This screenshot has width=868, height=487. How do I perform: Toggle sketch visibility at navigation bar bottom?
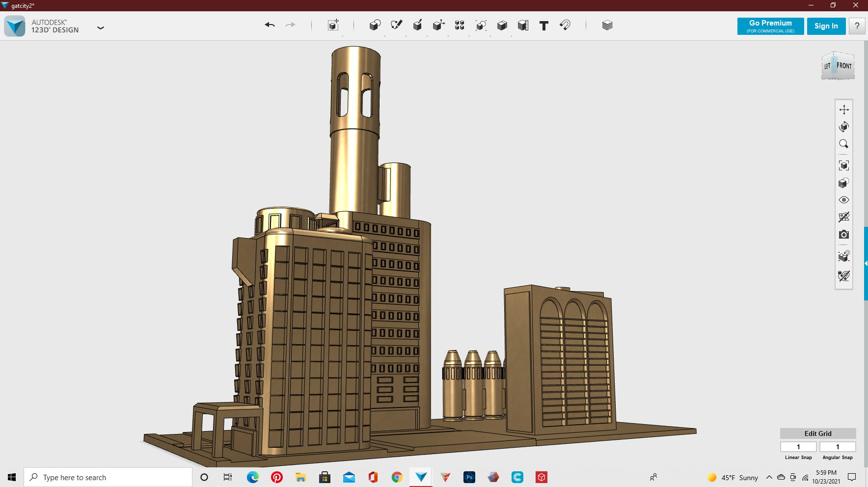click(x=844, y=276)
